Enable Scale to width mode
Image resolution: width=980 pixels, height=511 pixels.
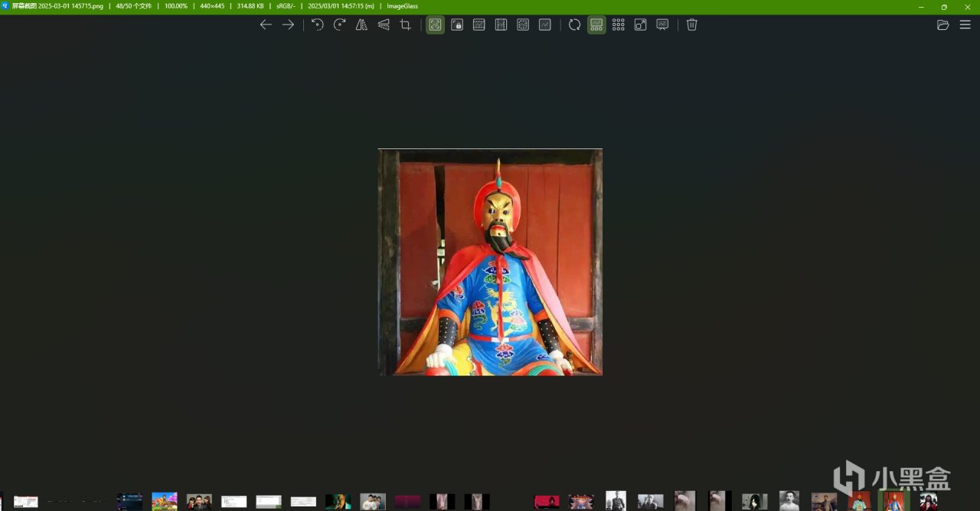[x=479, y=24]
